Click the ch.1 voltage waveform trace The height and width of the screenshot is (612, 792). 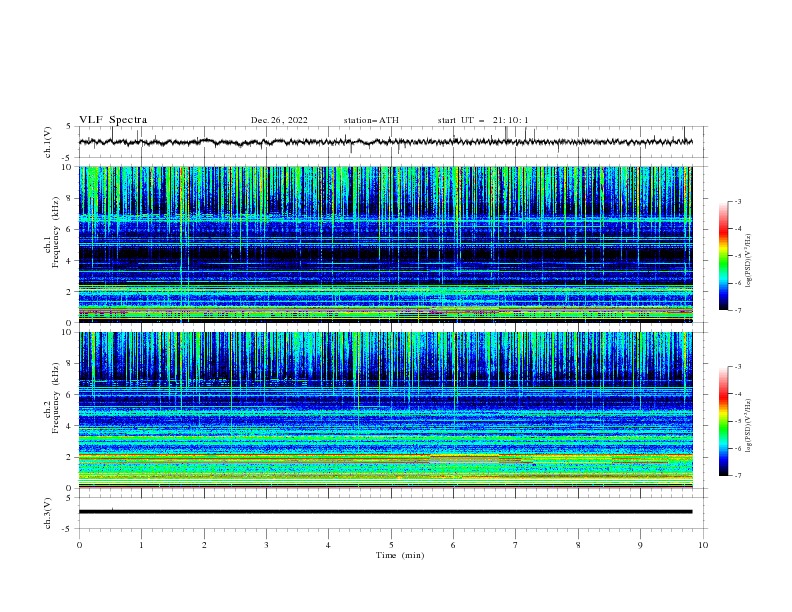tap(385, 142)
